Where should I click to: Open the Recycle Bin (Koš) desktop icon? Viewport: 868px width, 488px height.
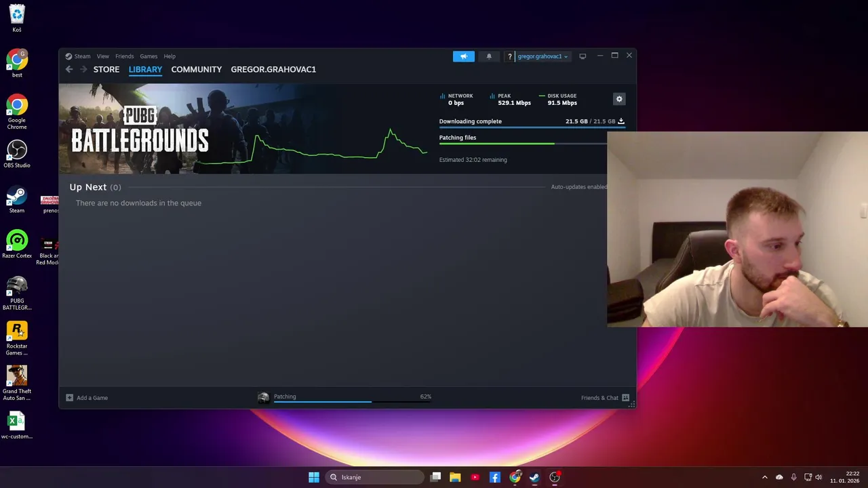tap(17, 19)
